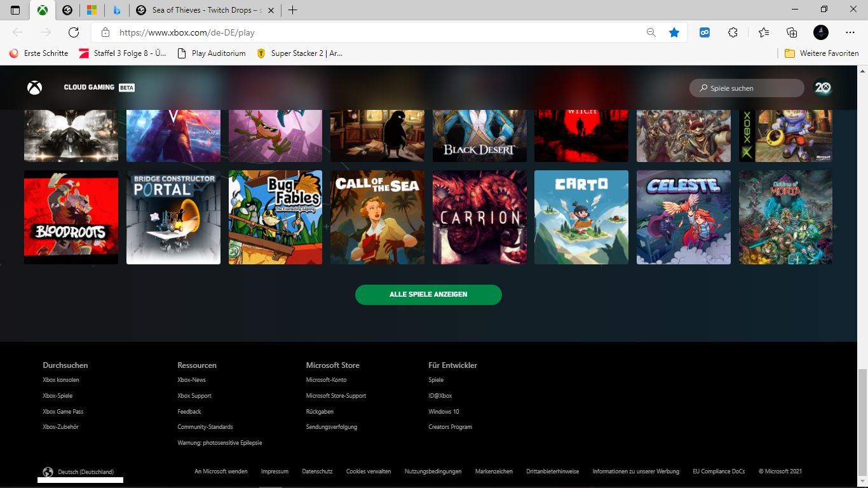Click the Alle Spiele anzeigen button

coord(428,294)
